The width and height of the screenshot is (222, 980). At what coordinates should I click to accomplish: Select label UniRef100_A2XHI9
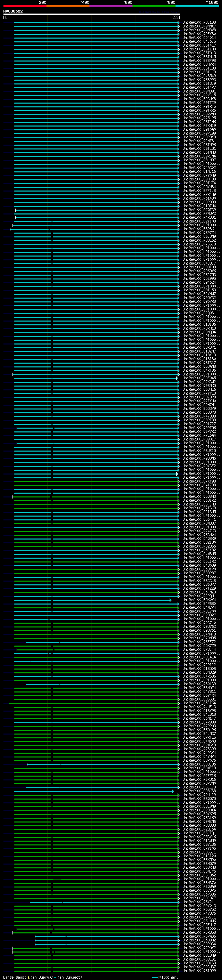199,125
